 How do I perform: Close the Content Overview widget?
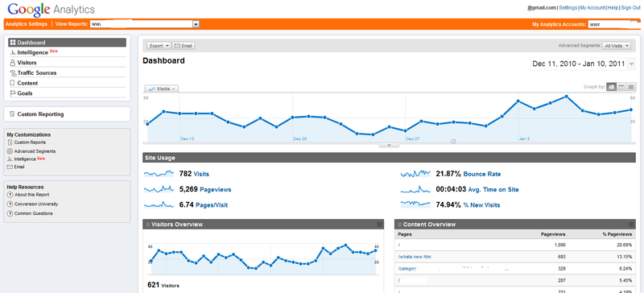coord(631,225)
